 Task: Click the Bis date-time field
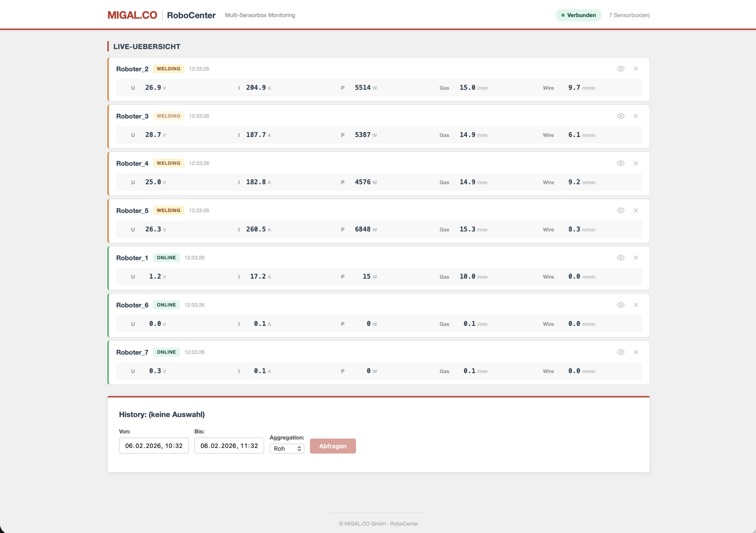229,446
